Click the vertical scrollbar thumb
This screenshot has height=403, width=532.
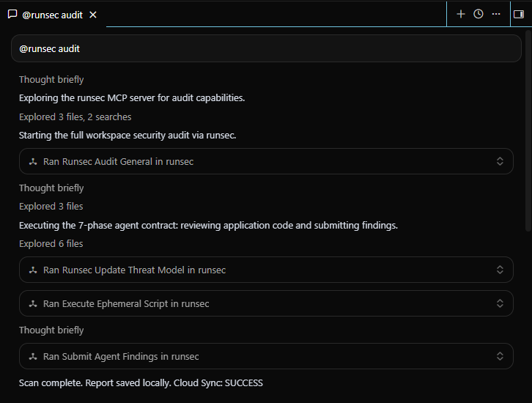(528, 131)
